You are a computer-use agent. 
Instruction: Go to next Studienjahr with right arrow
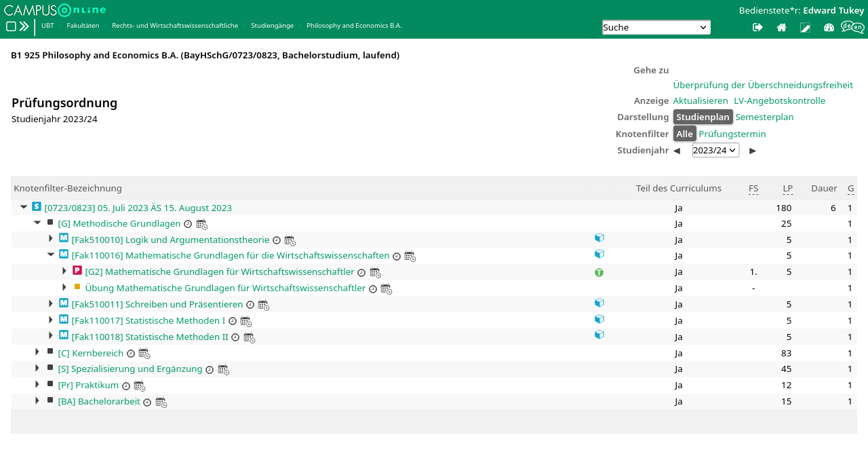coord(753,151)
